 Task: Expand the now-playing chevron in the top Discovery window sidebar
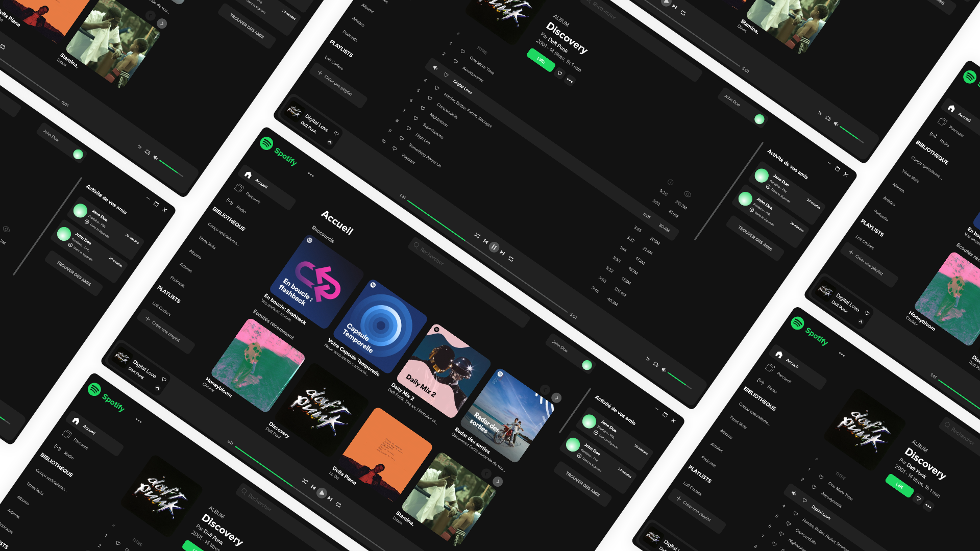[x=329, y=142]
